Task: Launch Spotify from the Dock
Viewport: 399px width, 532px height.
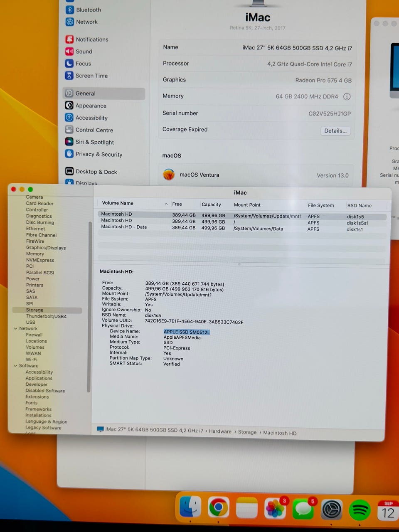Action: (x=360, y=510)
